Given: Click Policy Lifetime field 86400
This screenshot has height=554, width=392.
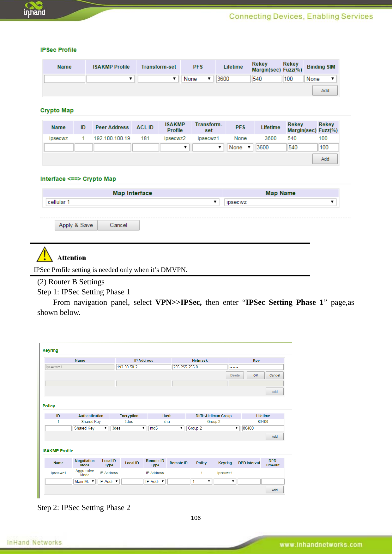Looking at the screenshot, I should (263, 428).
